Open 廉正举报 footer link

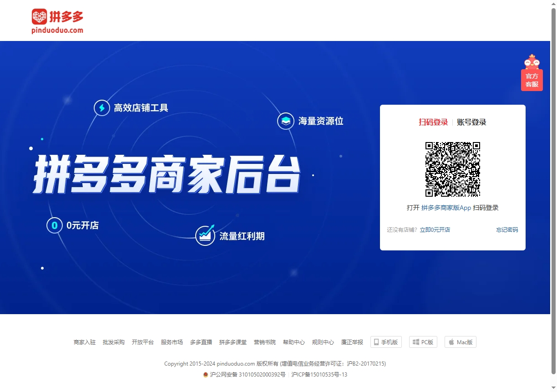[x=352, y=342]
